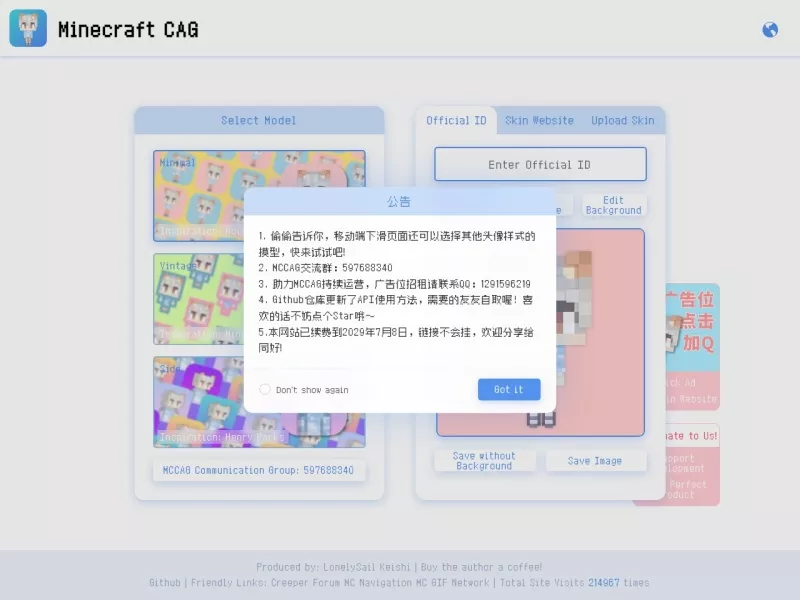This screenshot has height=600, width=800.
Task: Open the language globe icon
Action: [770, 30]
